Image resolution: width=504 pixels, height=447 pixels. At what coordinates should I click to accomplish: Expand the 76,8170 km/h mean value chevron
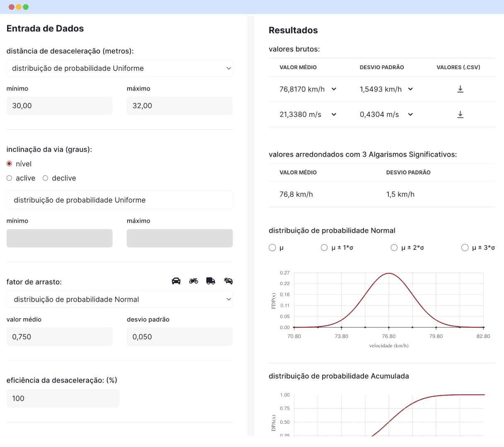click(334, 89)
